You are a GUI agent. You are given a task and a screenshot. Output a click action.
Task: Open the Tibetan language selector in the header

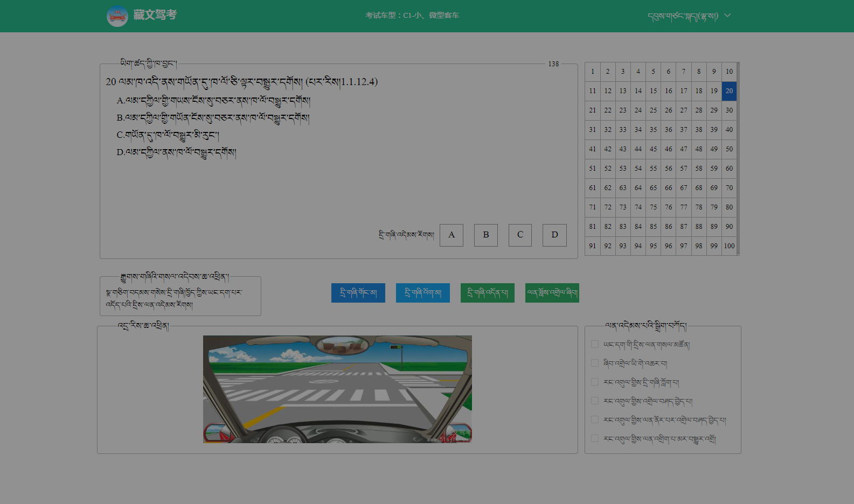[683, 16]
